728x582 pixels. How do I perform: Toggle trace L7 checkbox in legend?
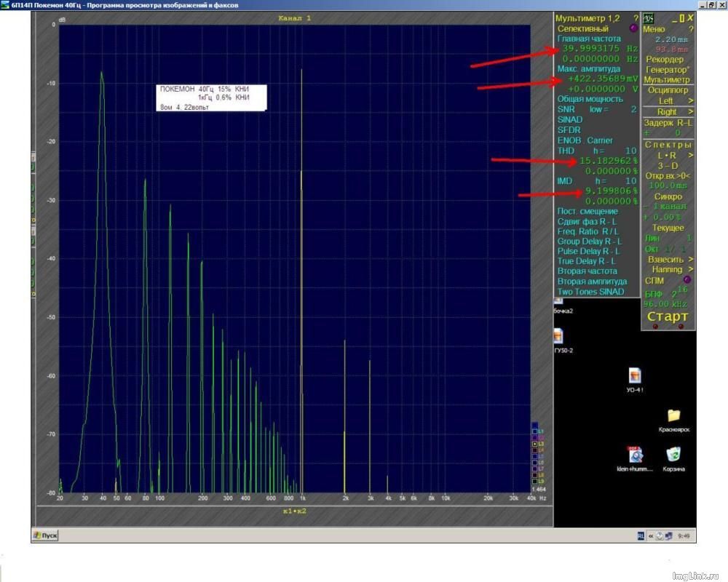coord(534,469)
